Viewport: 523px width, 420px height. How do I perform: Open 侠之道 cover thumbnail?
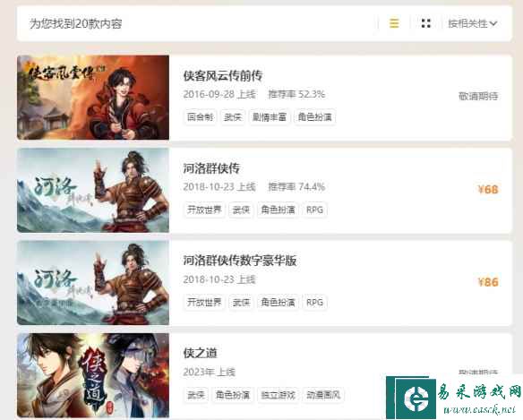(x=93, y=375)
